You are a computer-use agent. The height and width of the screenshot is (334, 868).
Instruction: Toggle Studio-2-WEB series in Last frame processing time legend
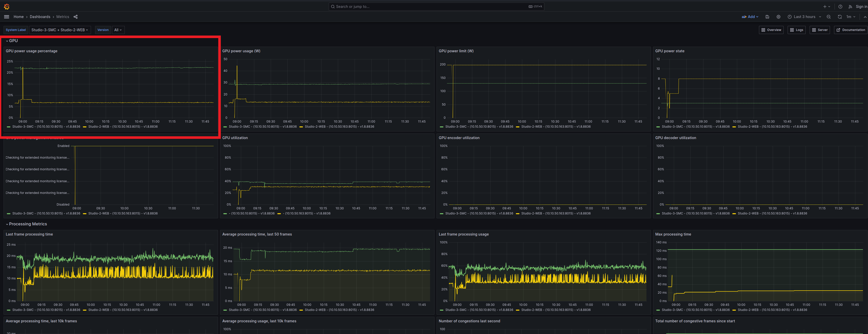tap(123, 310)
